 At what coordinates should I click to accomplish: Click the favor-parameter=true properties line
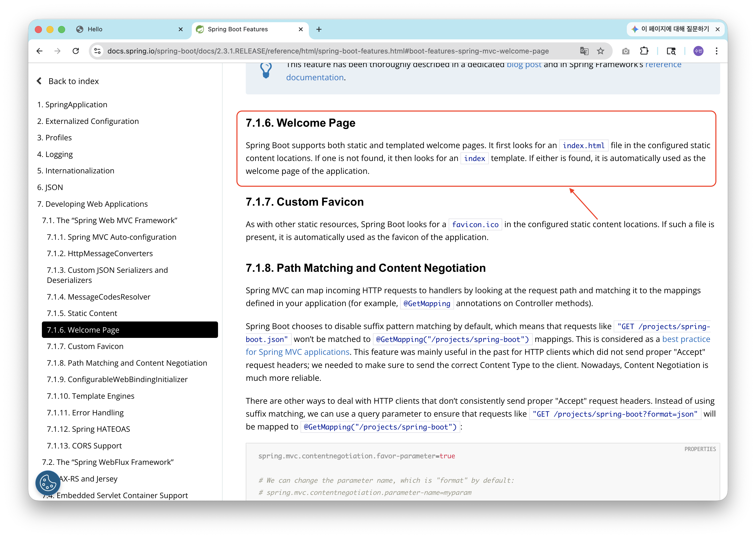pos(357,456)
